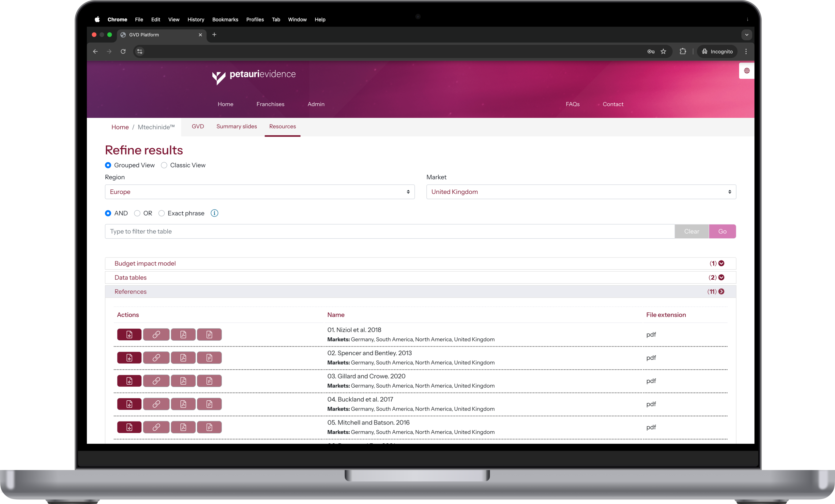The height and width of the screenshot is (504, 835).
Task: Open the Region dropdown showing Europe
Action: tap(260, 192)
